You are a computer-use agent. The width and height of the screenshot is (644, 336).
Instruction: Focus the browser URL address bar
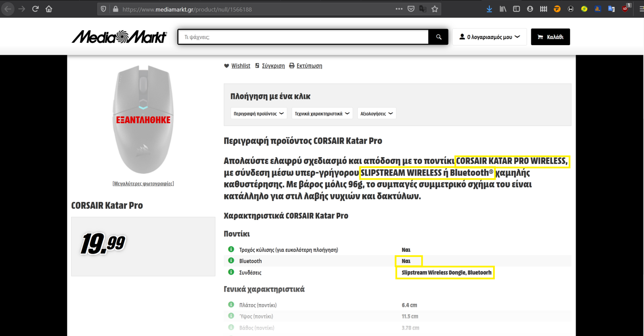coord(258,9)
